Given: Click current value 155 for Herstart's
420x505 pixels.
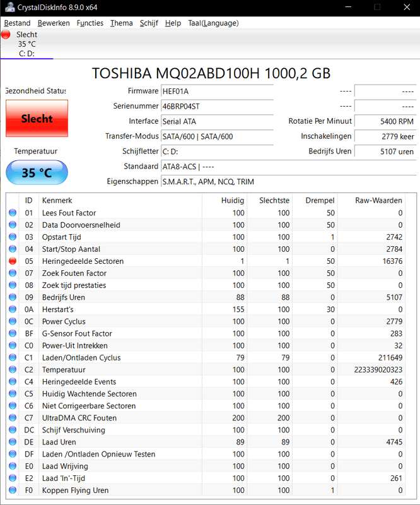Looking at the screenshot, I should pyautogui.click(x=238, y=309).
